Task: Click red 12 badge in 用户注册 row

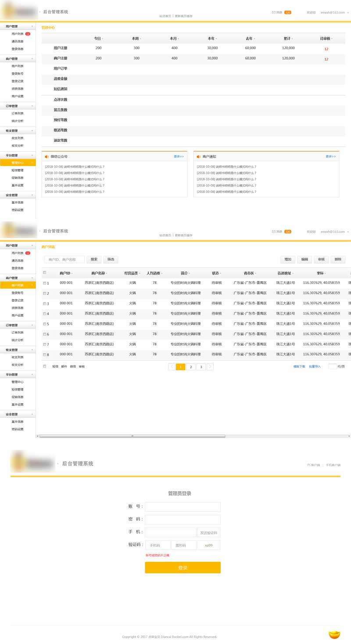Action: (326, 49)
